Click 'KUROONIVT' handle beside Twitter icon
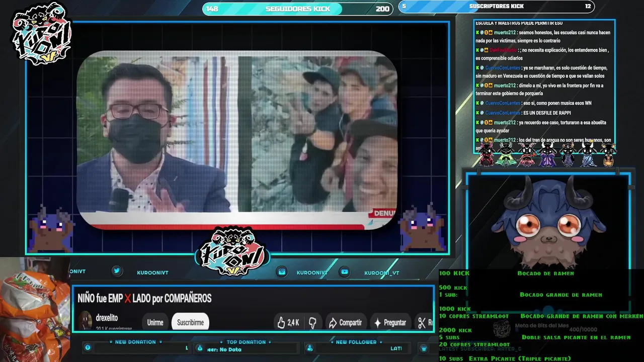The width and height of the screenshot is (644, 362). click(x=152, y=273)
